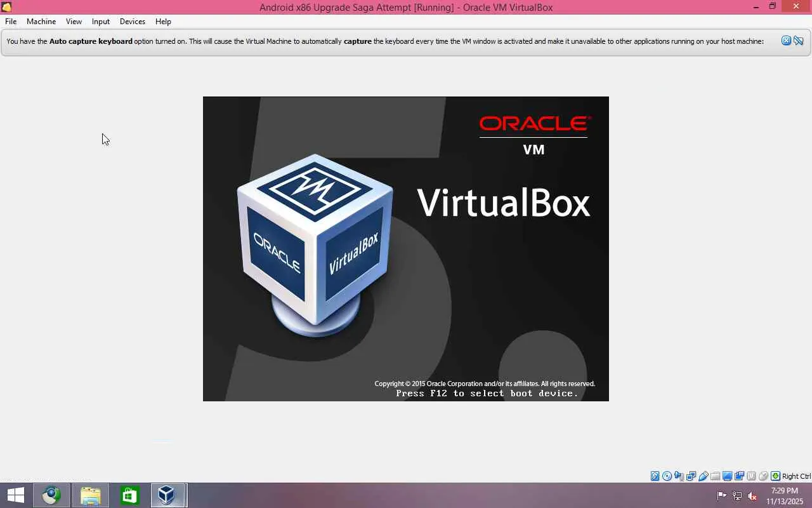The height and width of the screenshot is (508, 812).
Task: Open the Machine menu
Action: click(41, 22)
